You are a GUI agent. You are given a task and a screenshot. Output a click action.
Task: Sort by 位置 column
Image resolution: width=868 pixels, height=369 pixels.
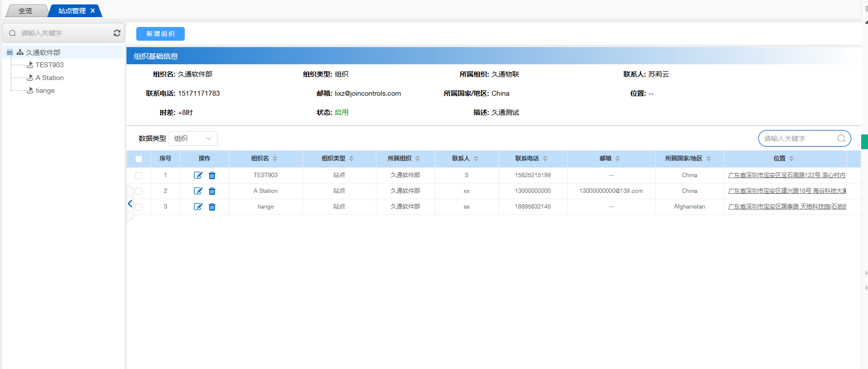(792, 158)
